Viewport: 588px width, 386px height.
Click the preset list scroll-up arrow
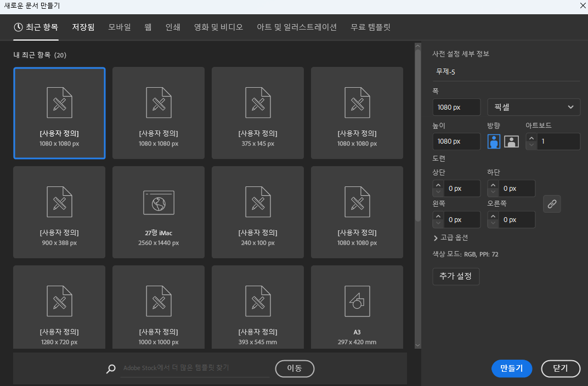[x=418, y=46]
